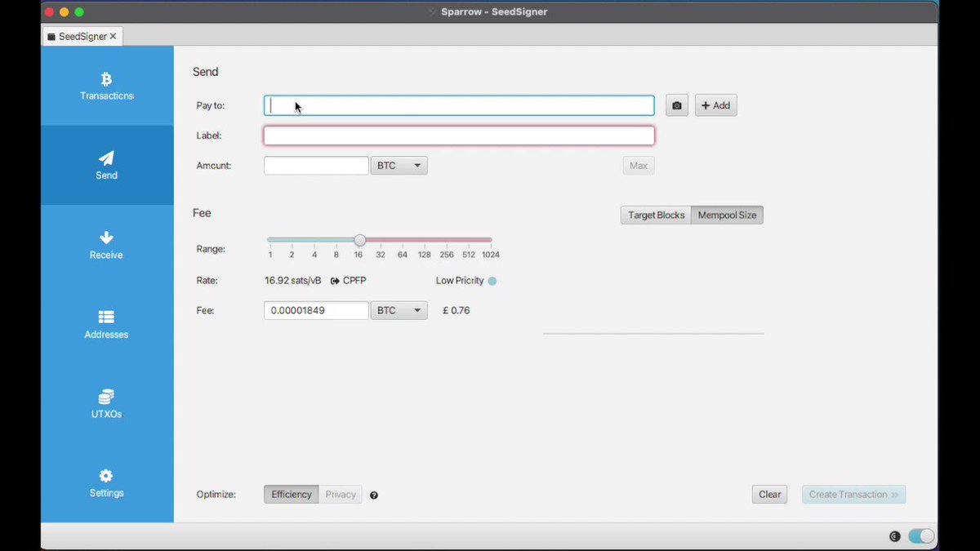Select Efficiency optimization
Viewport: 980px width, 551px height.
pos(292,495)
